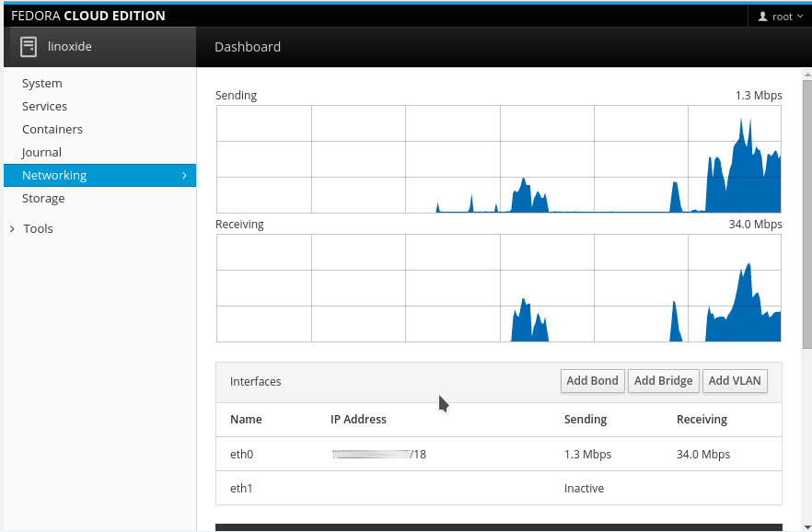Click the Receiving traffic graph
812x532 pixels.
tap(499, 288)
